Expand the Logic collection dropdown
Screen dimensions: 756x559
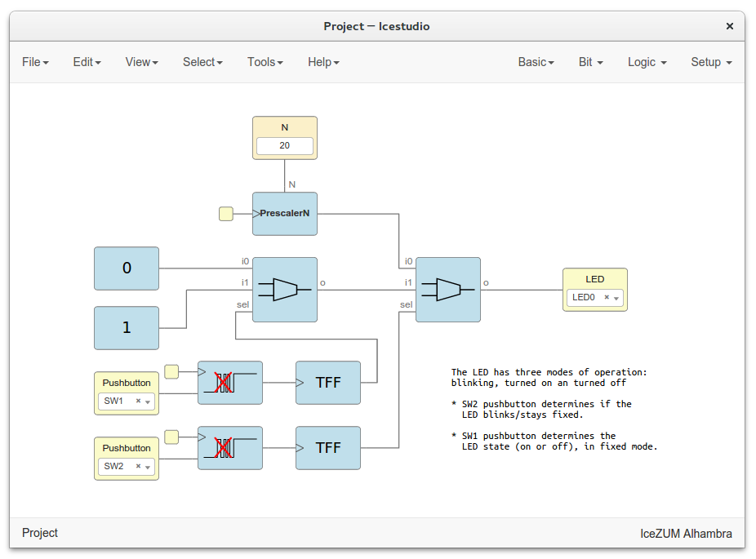click(647, 62)
